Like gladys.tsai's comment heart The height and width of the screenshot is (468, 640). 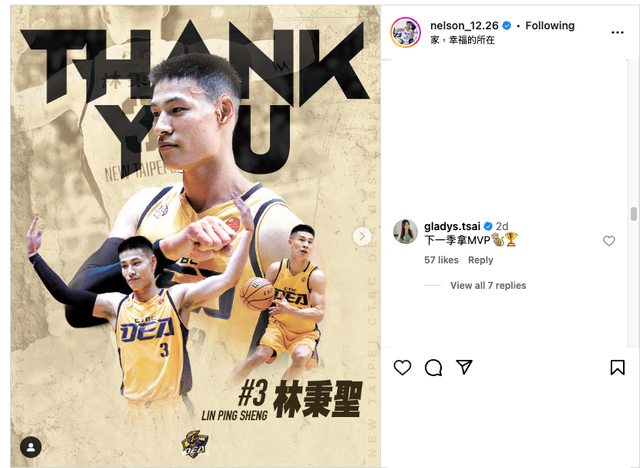point(609,241)
